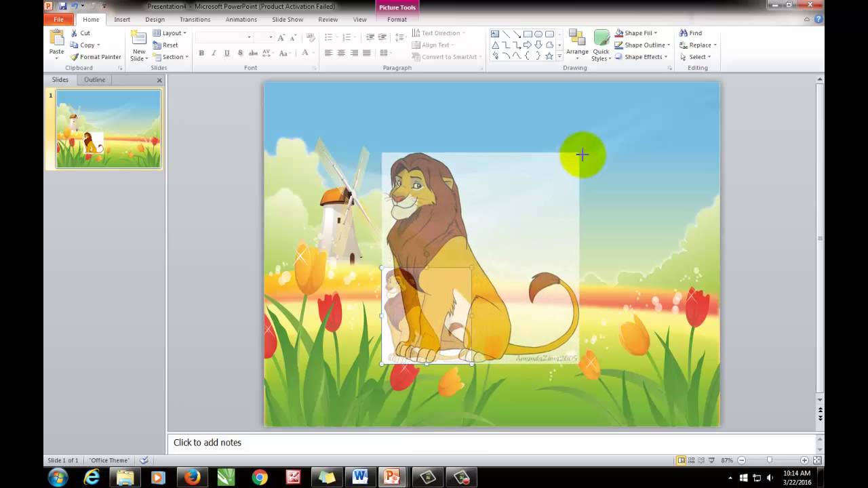
Task: Open the Slide Show tab
Action: point(288,20)
